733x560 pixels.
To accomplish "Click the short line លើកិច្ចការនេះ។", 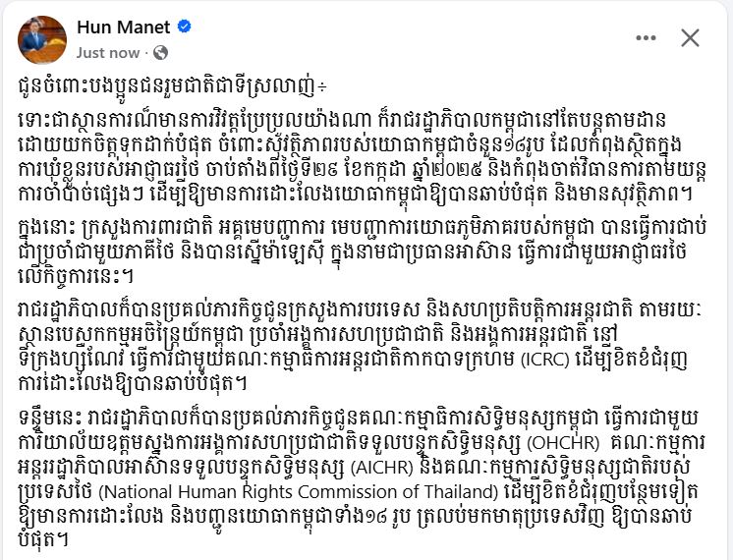I will point(76,277).
